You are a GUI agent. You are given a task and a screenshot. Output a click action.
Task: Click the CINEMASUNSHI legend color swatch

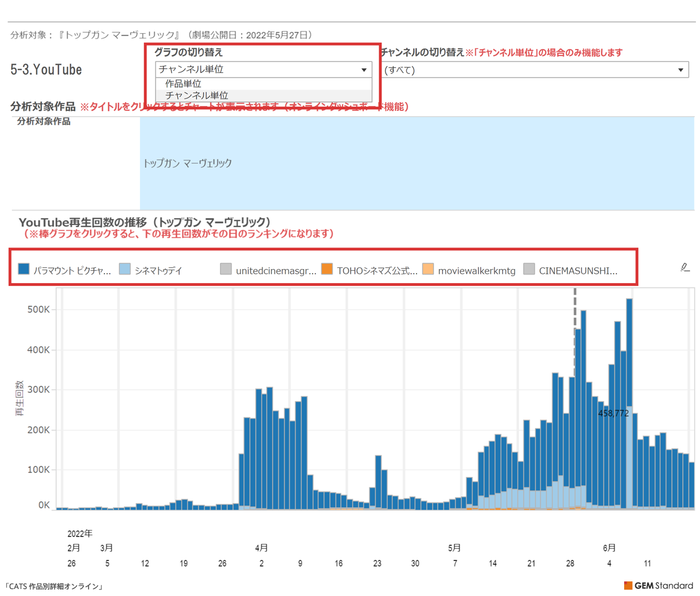click(529, 269)
